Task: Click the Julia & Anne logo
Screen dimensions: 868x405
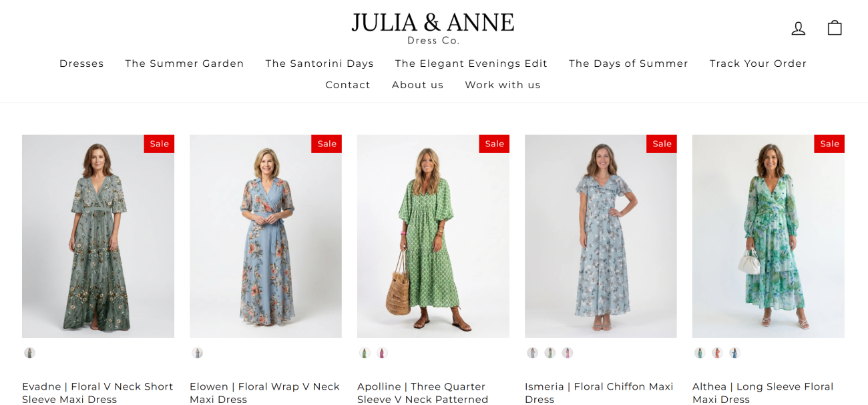Action: pyautogui.click(x=433, y=28)
